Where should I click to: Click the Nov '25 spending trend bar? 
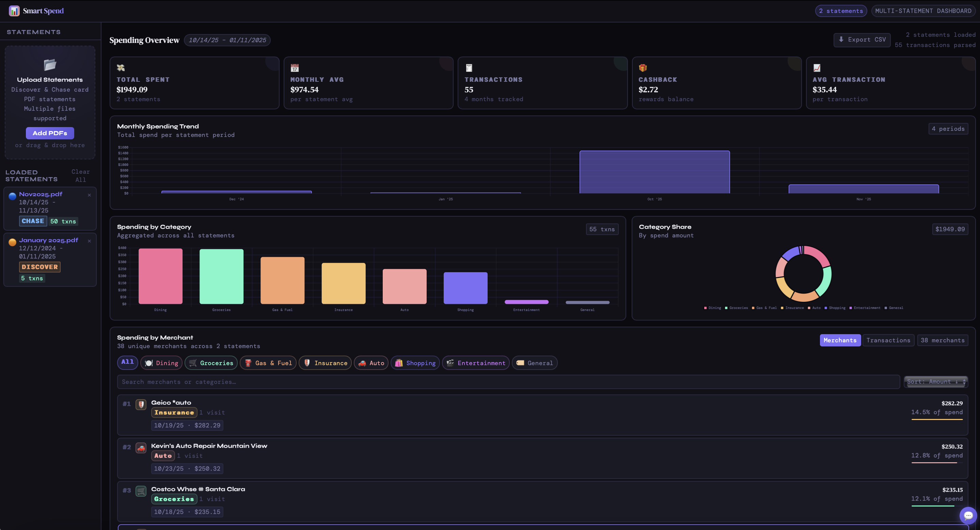(x=864, y=189)
